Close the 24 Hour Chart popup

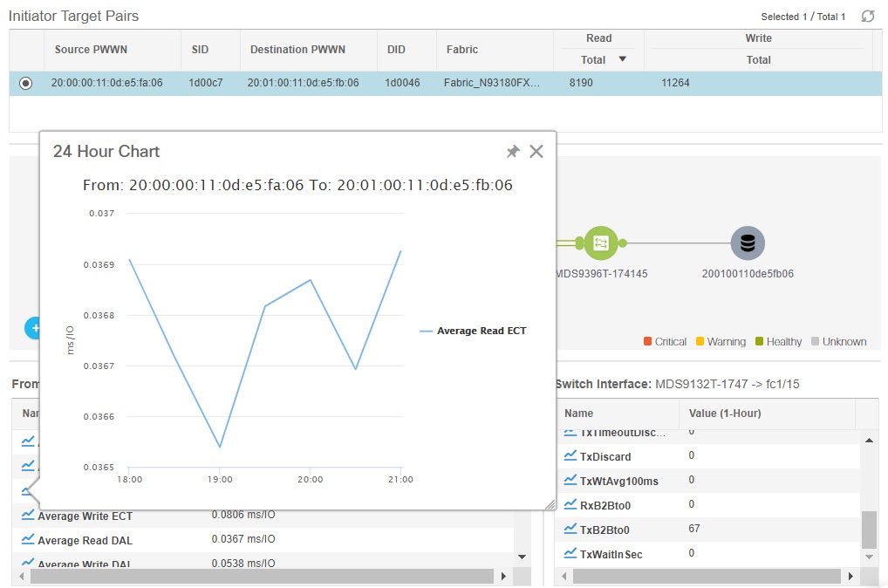click(536, 152)
